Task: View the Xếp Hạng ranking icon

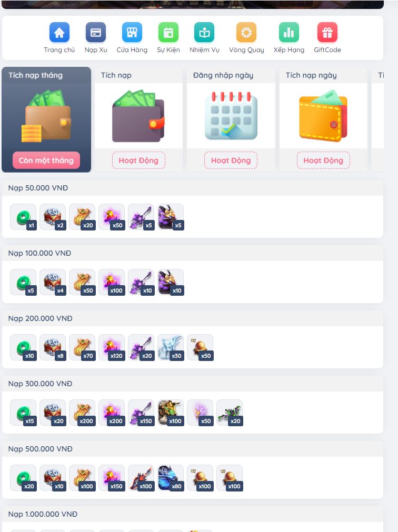Action: tap(288, 33)
